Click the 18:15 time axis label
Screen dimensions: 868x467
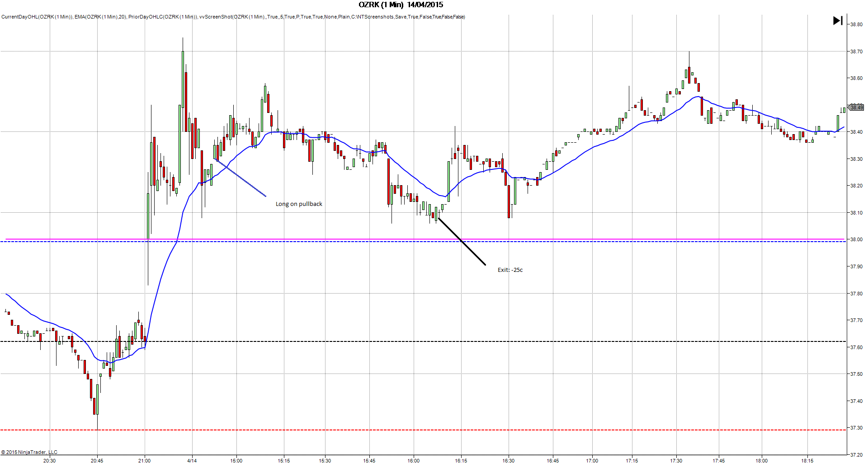[x=807, y=461]
